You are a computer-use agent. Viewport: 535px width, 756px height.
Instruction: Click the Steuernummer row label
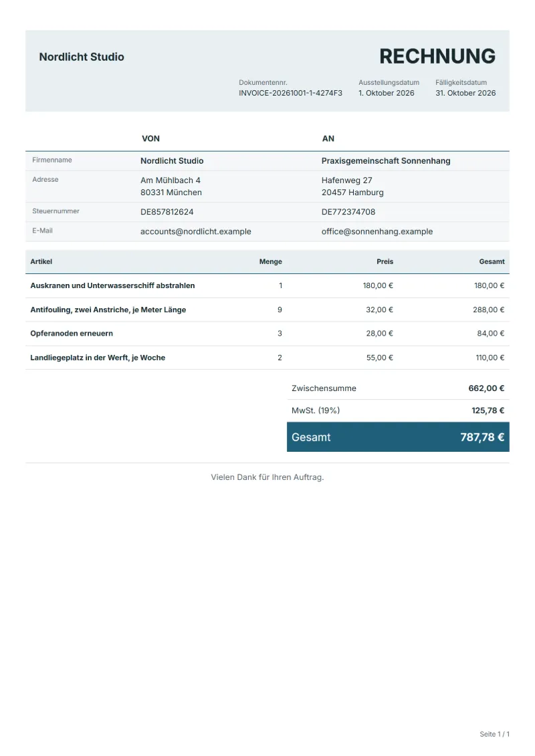click(x=56, y=211)
